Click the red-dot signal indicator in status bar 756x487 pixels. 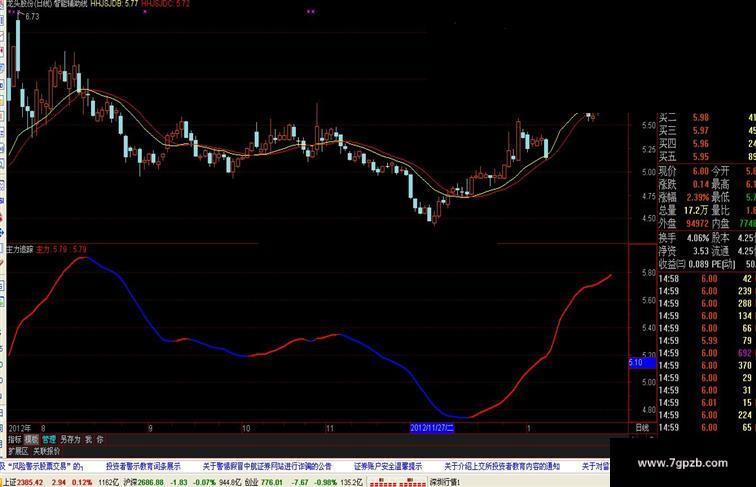(x=397, y=482)
